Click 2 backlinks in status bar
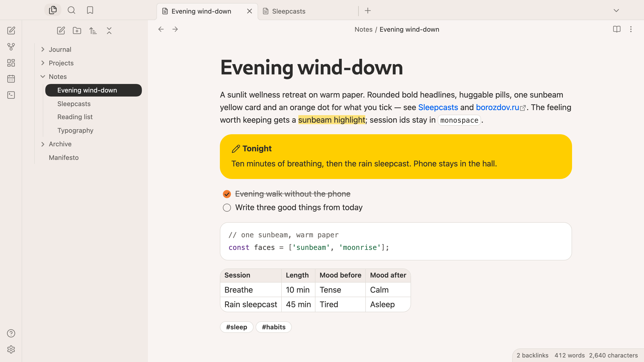Image resolution: width=644 pixels, height=362 pixels. click(533, 355)
